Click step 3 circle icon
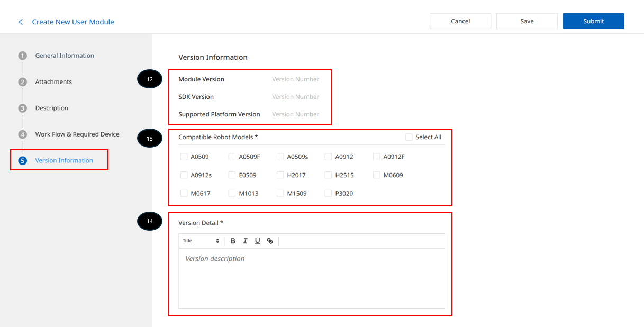The height and width of the screenshot is (327, 644). pos(22,108)
